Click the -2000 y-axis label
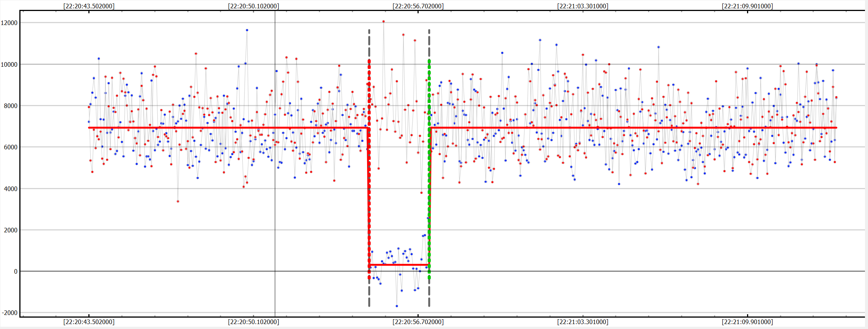Screen dimensions: 868x329 (9, 313)
